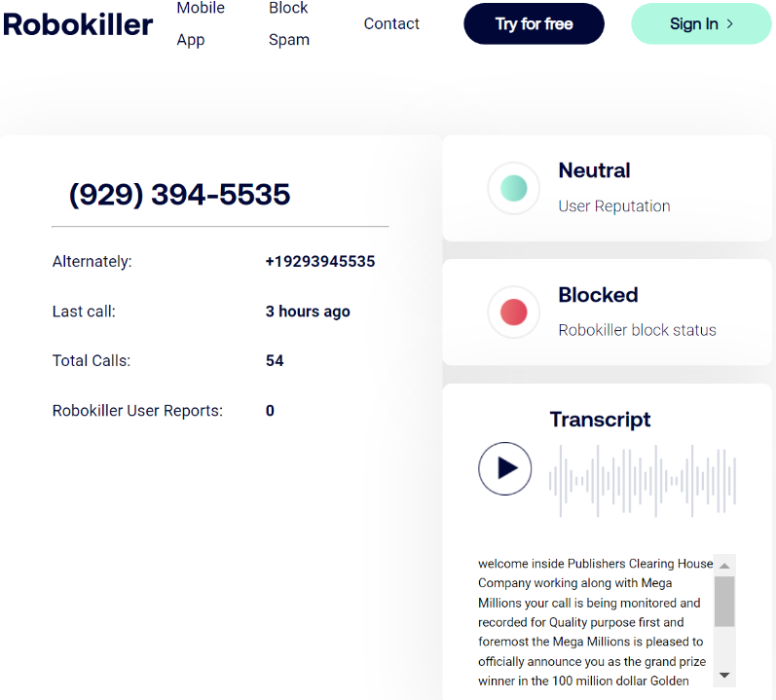
Task: Open the Mobile App menu item
Action: [201, 24]
